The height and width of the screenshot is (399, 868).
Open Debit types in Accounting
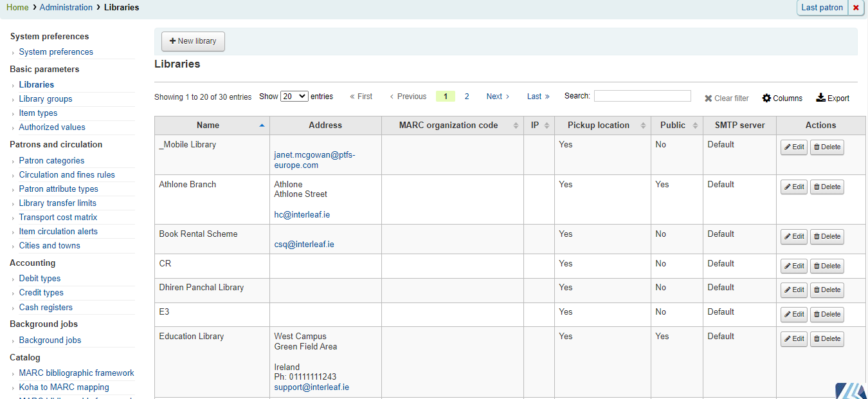pyautogui.click(x=40, y=279)
